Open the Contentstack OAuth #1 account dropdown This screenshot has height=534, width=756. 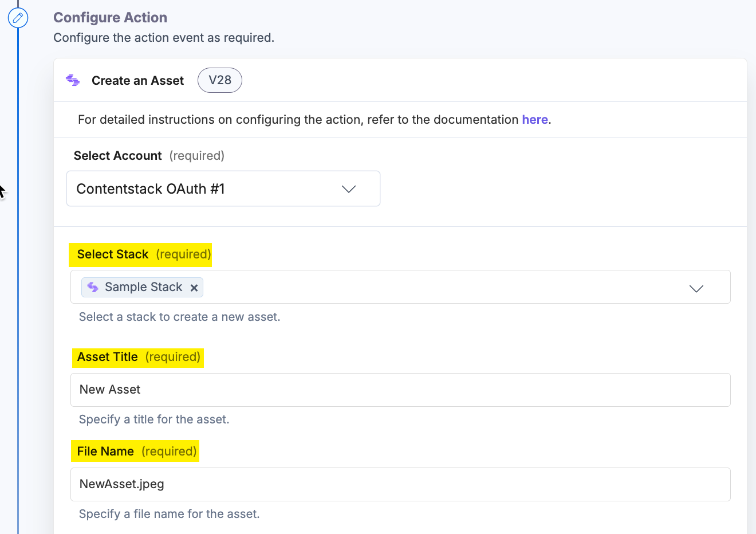point(223,189)
